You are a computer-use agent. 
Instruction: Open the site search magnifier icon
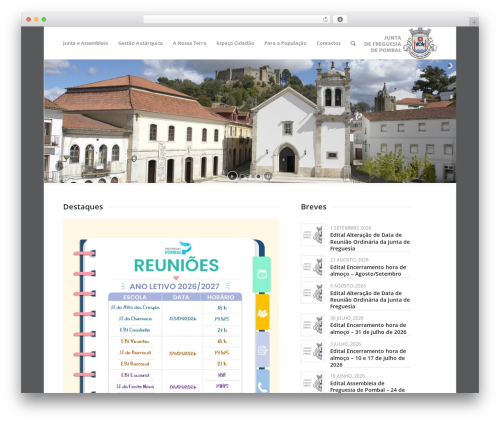(x=353, y=43)
